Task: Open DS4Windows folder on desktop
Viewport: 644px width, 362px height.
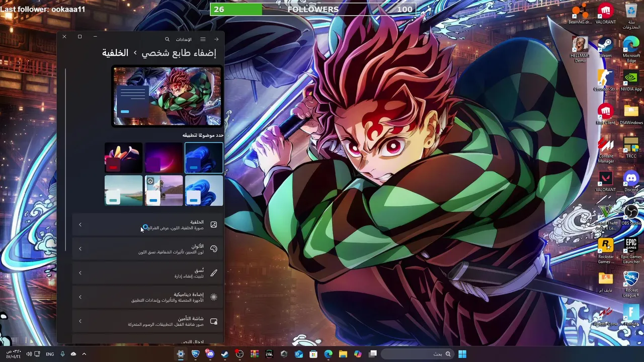Action: pyautogui.click(x=631, y=115)
